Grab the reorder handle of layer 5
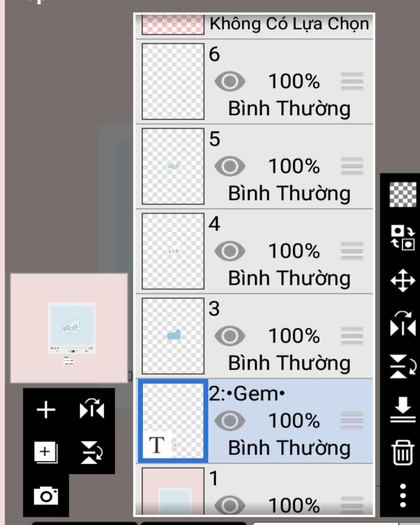Screen dimensions: 420x525 coord(352,166)
